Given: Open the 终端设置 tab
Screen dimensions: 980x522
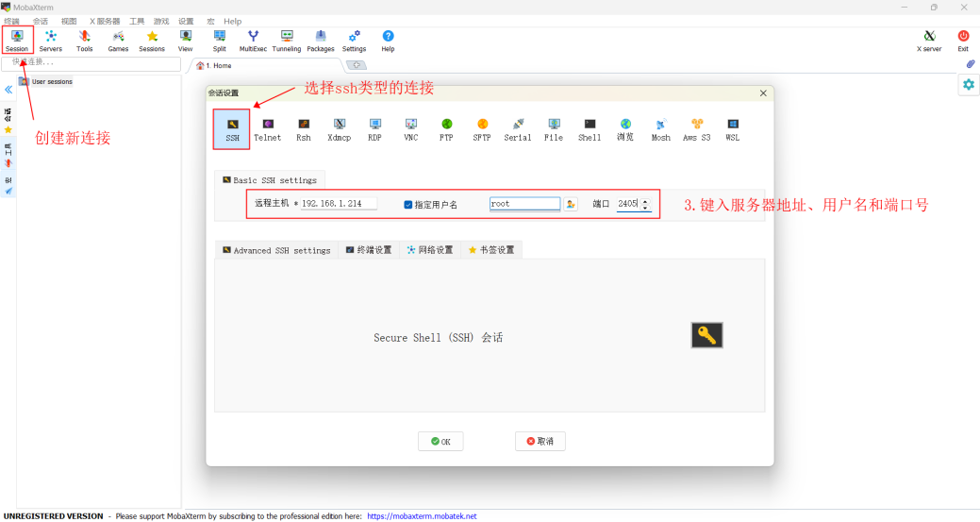Looking at the screenshot, I should coord(369,250).
